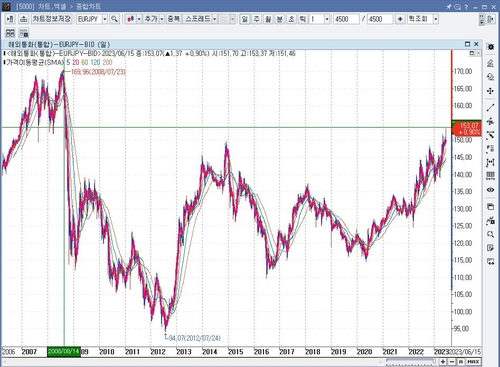Click the help question mark in title bar
The height and width of the screenshot is (367, 500).
click(466, 6)
